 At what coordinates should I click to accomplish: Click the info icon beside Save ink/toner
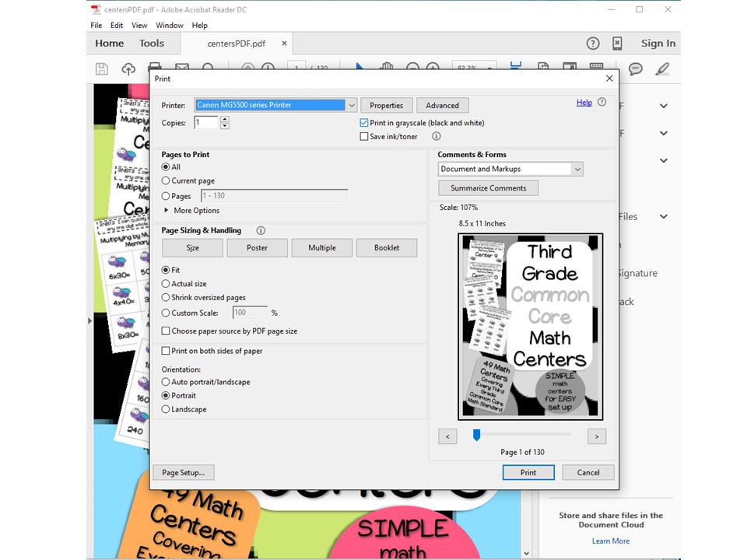(436, 136)
